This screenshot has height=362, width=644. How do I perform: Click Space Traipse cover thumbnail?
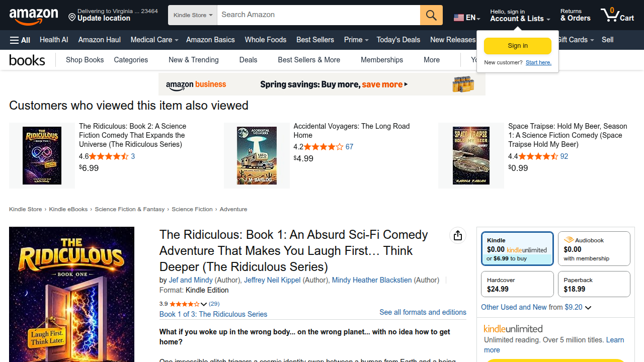471,155
